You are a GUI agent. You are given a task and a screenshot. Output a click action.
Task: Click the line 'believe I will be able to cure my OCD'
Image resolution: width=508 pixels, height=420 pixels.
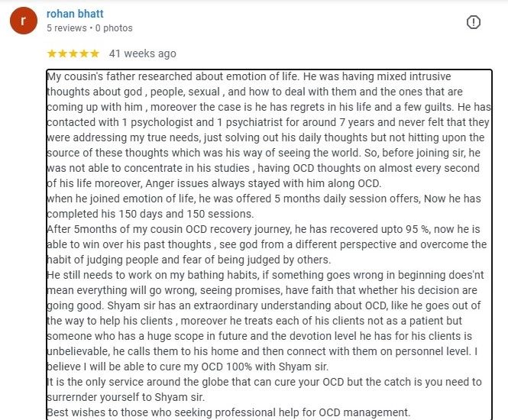[188, 367]
